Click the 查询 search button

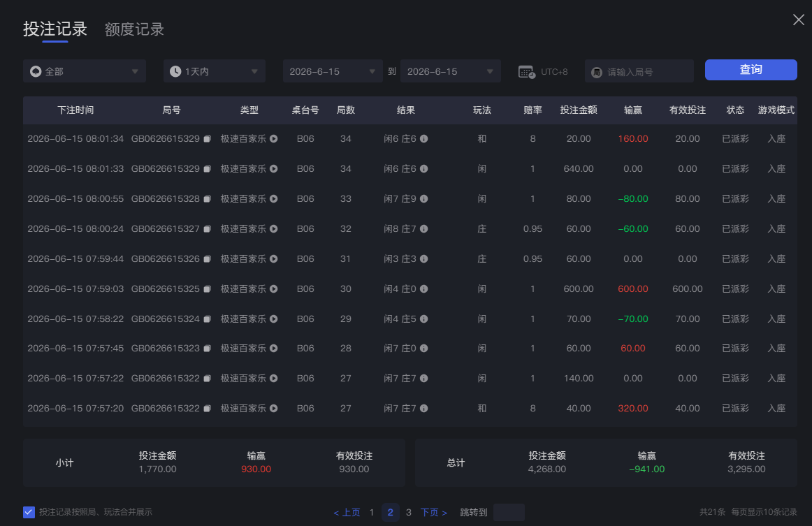tap(751, 70)
